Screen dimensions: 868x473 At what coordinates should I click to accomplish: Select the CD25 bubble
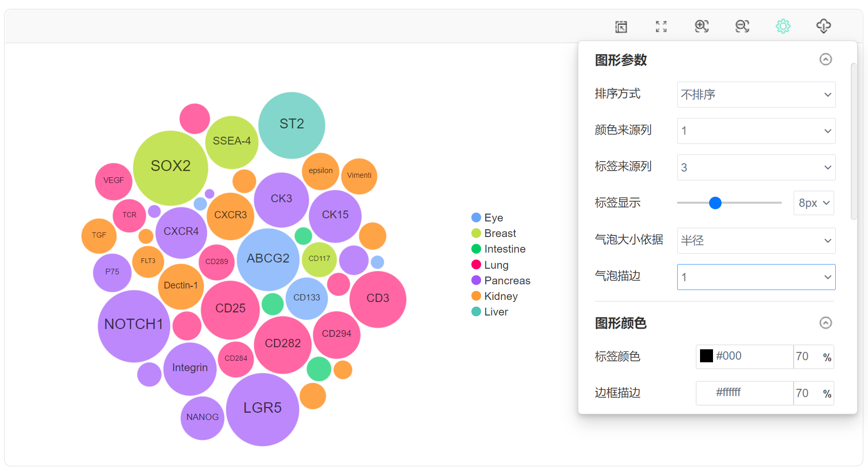pos(230,310)
